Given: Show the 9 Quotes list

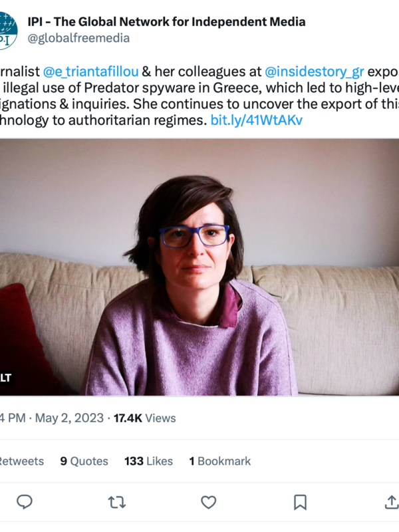Looking at the screenshot, I should (x=84, y=461).
